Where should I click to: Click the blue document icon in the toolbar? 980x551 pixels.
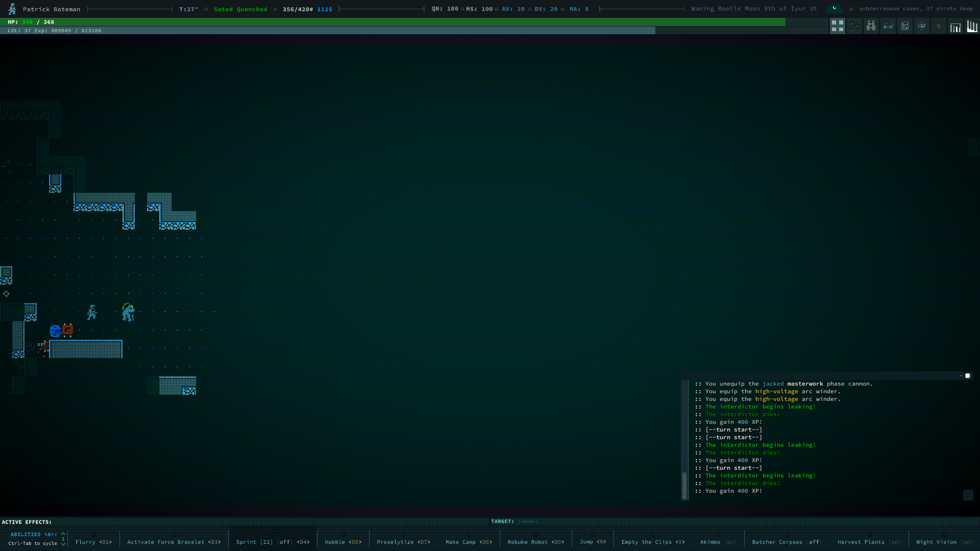pyautogui.click(x=904, y=26)
